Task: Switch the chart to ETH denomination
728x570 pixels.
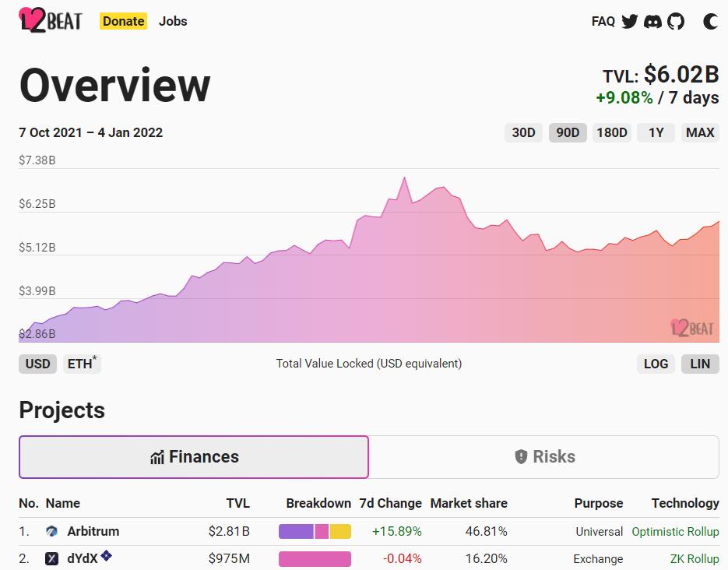Action: pyautogui.click(x=81, y=364)
